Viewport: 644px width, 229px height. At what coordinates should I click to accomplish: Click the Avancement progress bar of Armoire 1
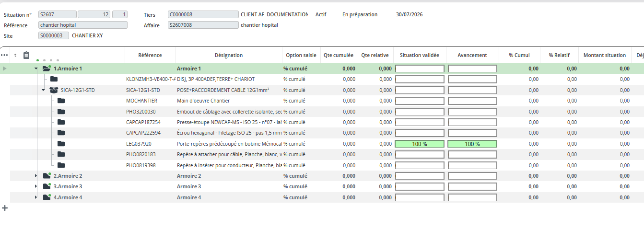472,69
